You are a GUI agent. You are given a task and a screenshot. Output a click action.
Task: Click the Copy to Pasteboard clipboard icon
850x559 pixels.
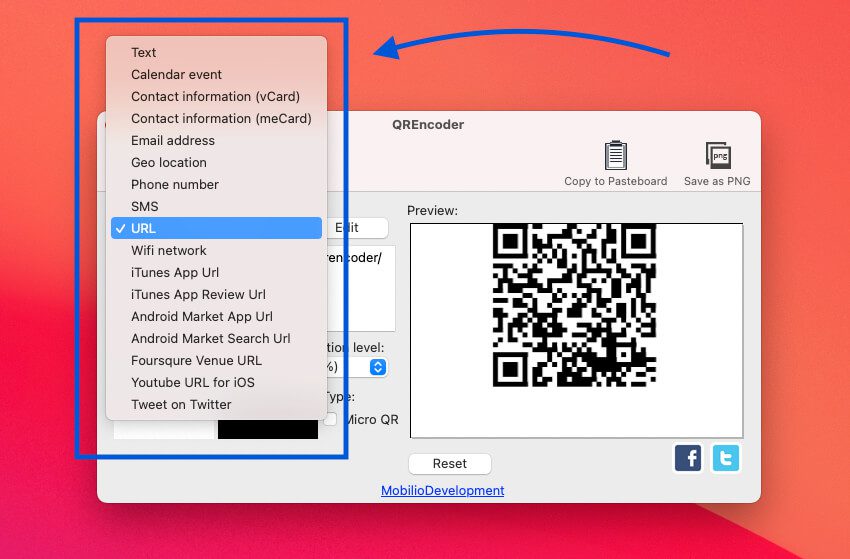click(x=615, y=155)
